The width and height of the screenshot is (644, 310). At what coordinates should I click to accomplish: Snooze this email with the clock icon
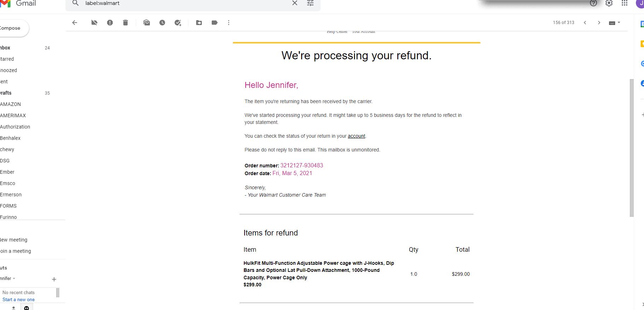pos(162,23)
